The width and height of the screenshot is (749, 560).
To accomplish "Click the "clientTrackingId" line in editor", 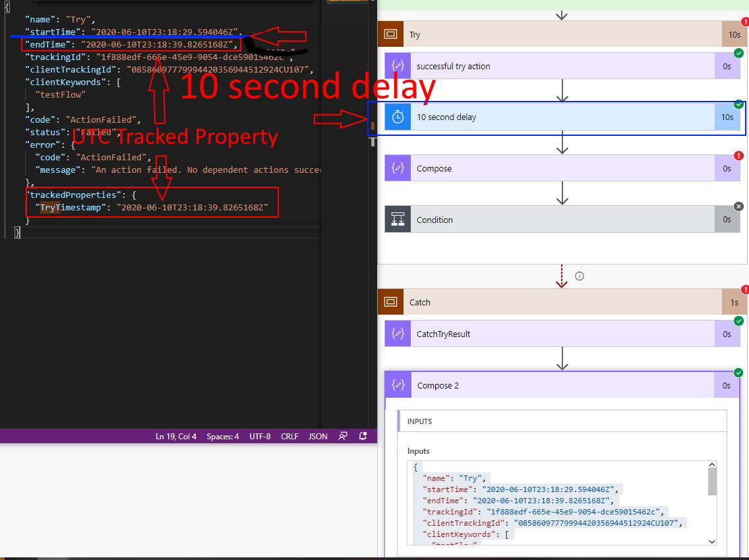I will click(169, 69).
